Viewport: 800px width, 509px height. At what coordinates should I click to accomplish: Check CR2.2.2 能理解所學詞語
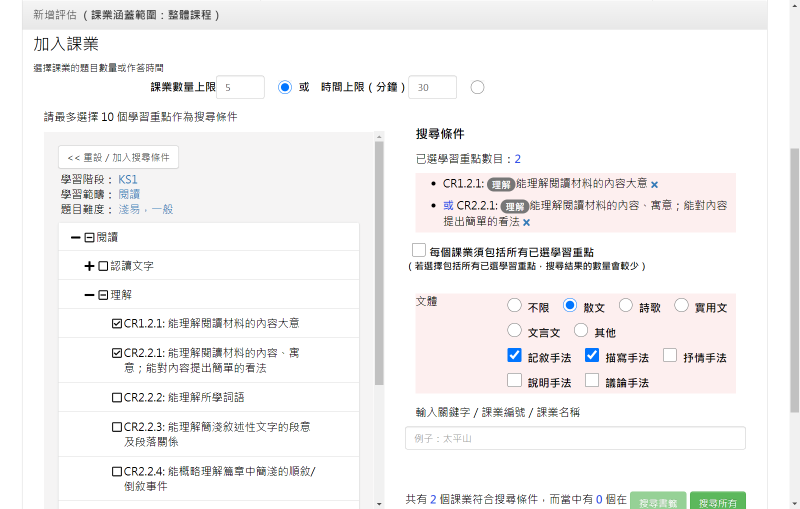(x=117, y=397)
